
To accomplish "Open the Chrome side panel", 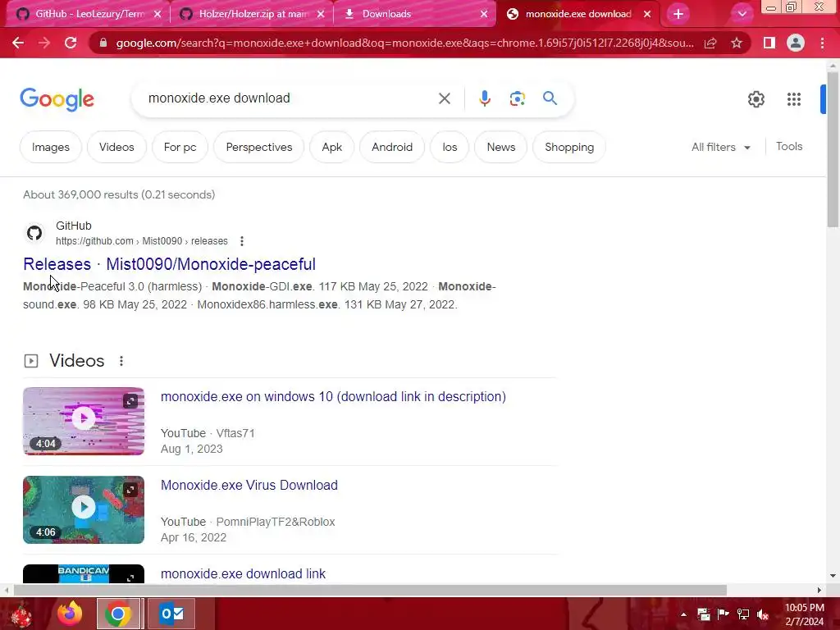I will [769, 43].
